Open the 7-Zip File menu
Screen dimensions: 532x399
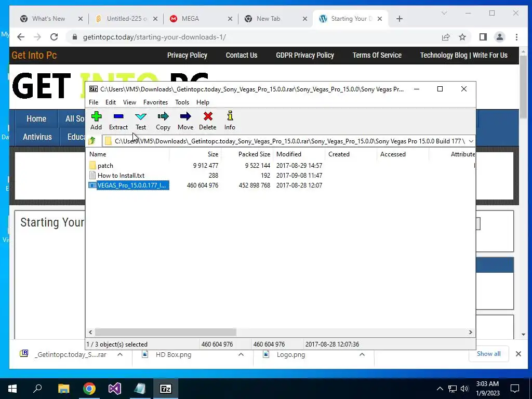(94, 102)
